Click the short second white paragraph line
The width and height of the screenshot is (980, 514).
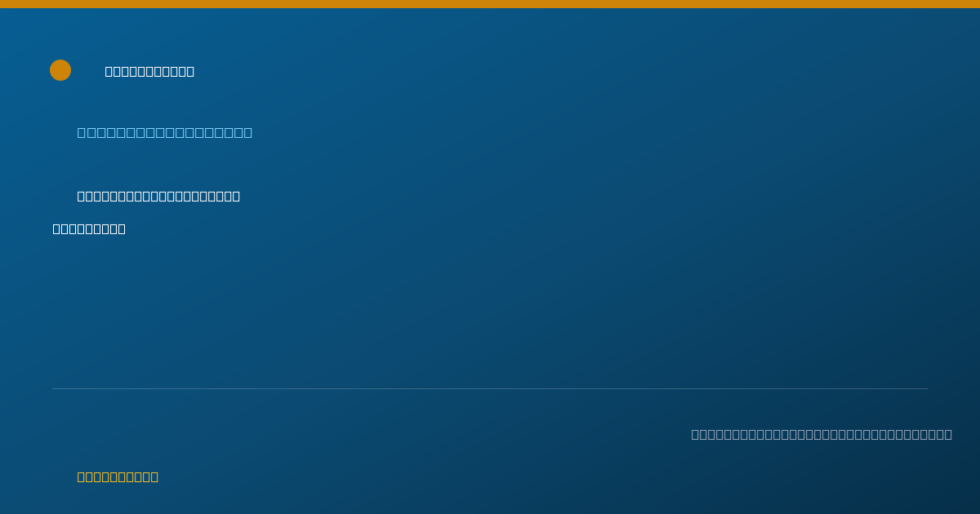click(89, 228)
